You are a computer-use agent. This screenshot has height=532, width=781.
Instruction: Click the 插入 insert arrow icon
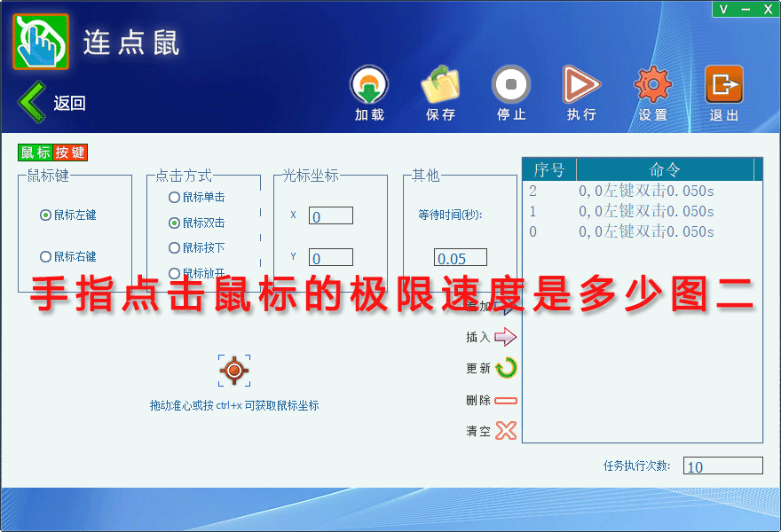pyautogui.click(x=506, y=337)
